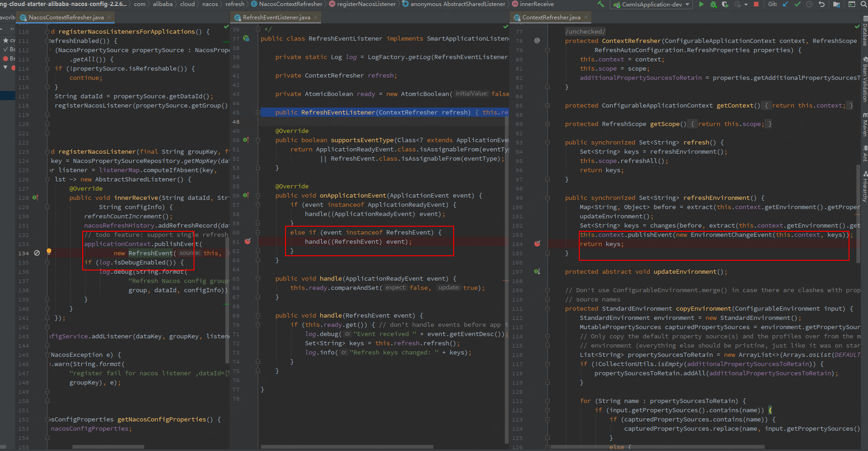
Task: Click the intention lightbulb at line 134
Action: (49, 252)
